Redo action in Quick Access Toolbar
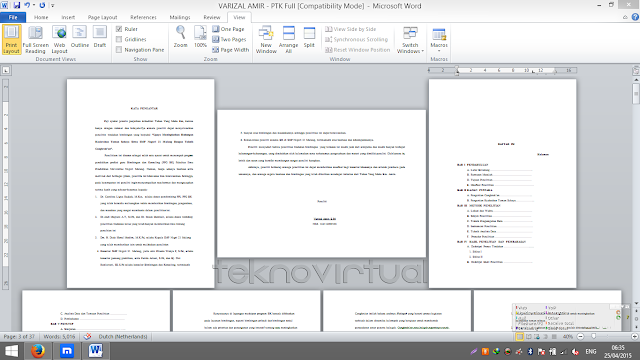640x360 pixels. point(42,5)
